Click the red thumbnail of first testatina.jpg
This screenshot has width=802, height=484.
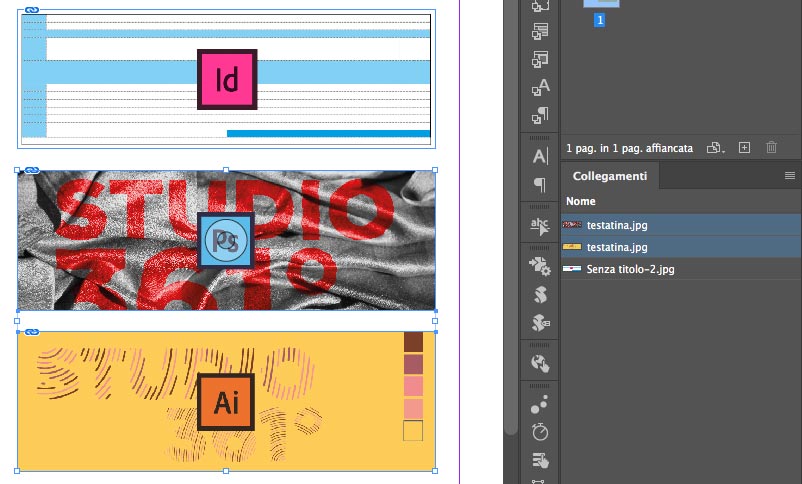(572, 225)
